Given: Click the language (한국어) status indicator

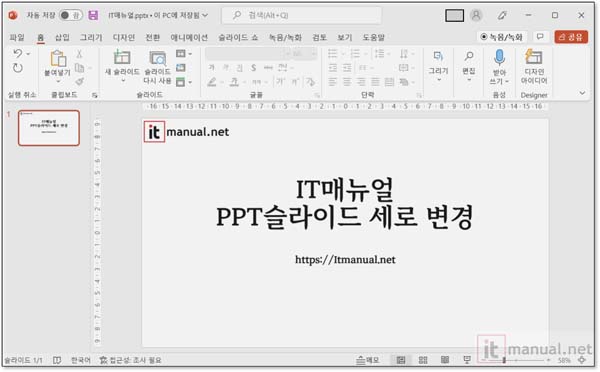Looking at the screenshot, I should coord(81,360).
